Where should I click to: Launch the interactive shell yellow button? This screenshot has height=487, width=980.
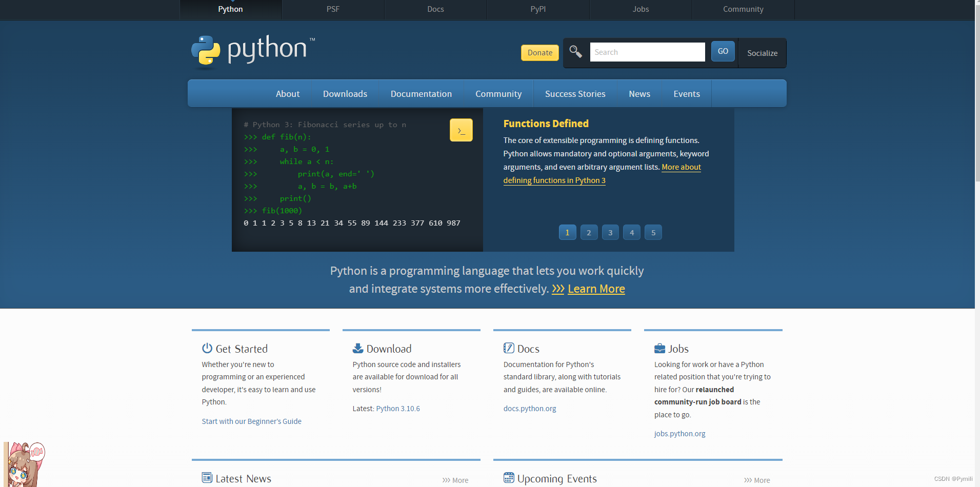pyautogui.click(x=461, y=130)
